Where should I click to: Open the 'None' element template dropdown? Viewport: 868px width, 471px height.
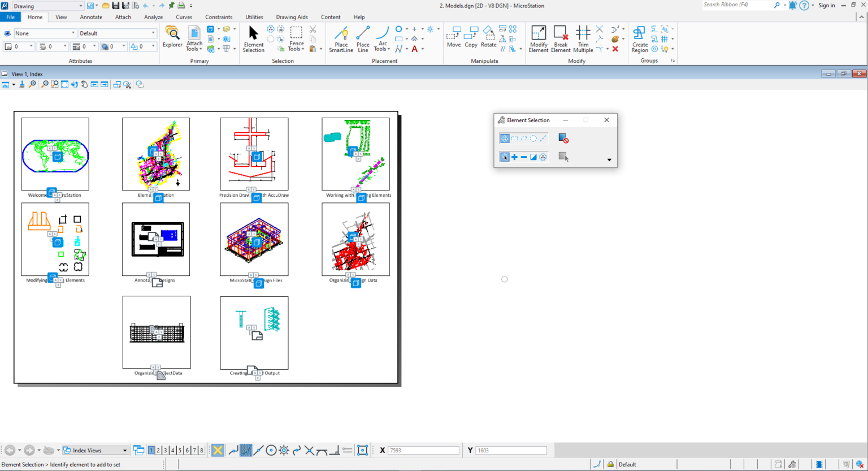click(x=45, y=33)
